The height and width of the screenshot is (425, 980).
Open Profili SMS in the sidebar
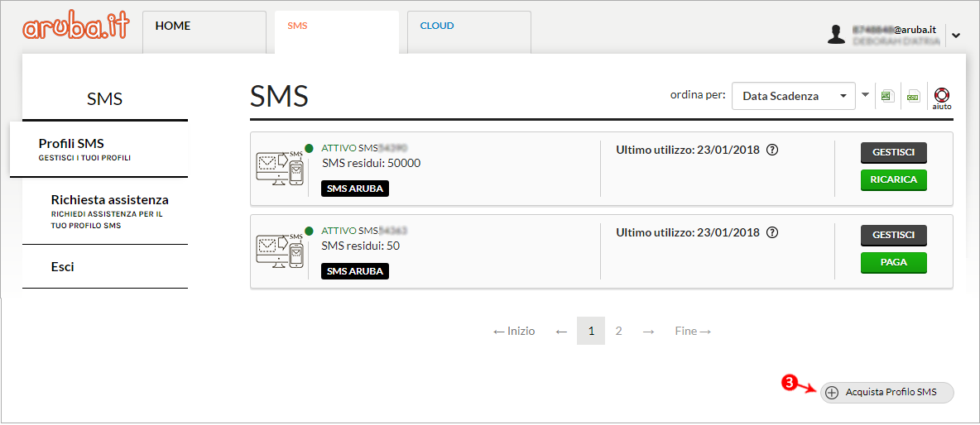[98, 149]
